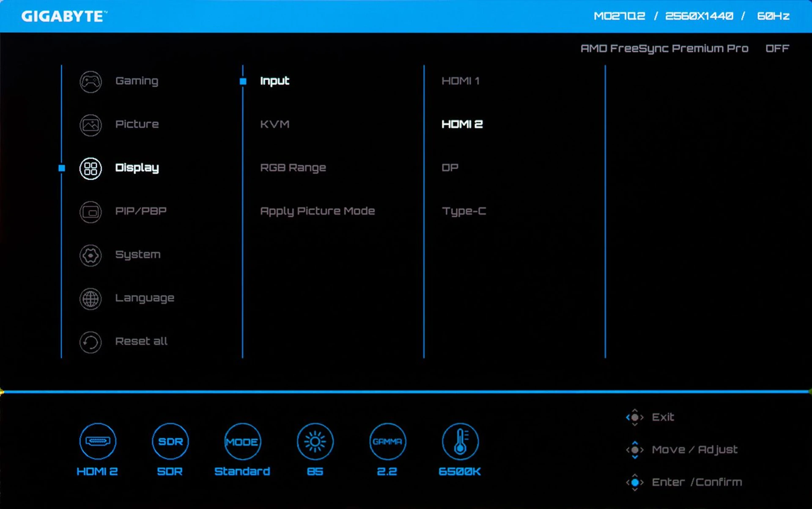Viewport: 812px width, 509px height.
Task: Go to the PIP/PBP menu
Action: (141, 211)
